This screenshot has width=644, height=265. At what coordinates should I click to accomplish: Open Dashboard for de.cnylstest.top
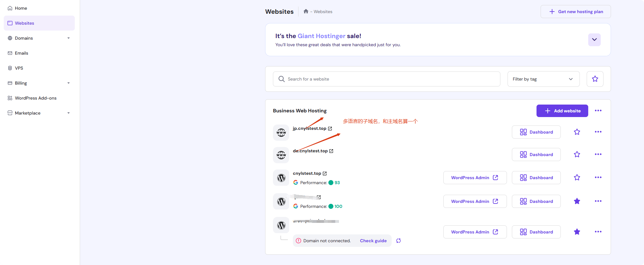click(x=536, y=155)
